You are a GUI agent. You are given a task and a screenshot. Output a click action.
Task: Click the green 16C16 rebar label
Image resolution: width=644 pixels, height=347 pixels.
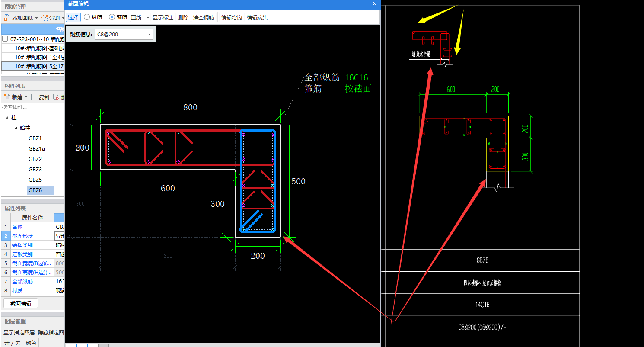pos(357,77)
